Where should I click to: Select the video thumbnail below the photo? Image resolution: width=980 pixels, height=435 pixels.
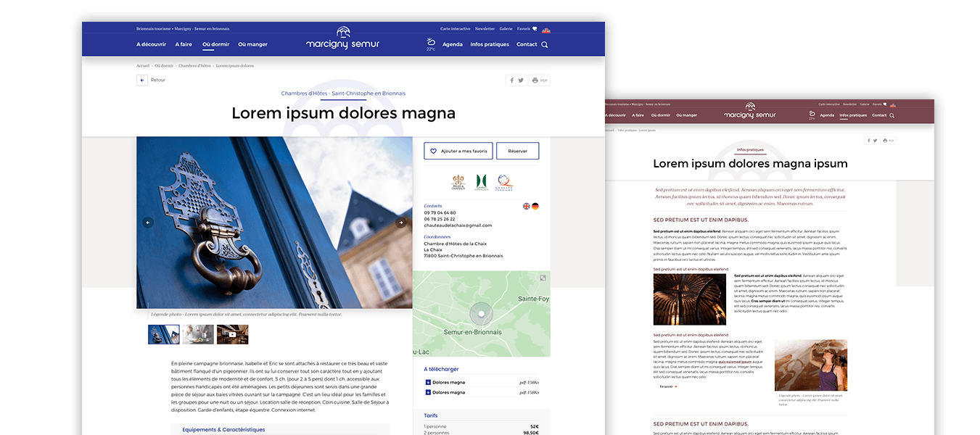click(232, 334)
